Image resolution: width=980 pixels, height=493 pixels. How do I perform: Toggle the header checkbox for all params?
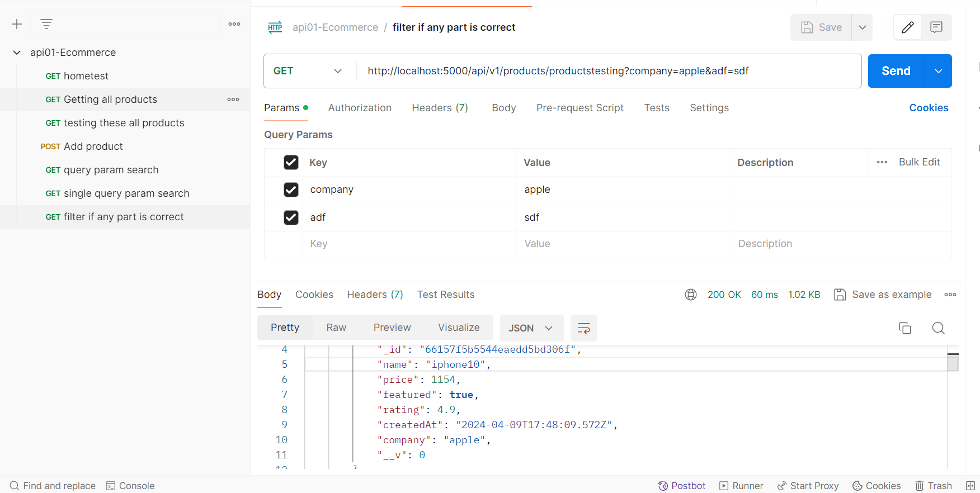pos(291,162)
